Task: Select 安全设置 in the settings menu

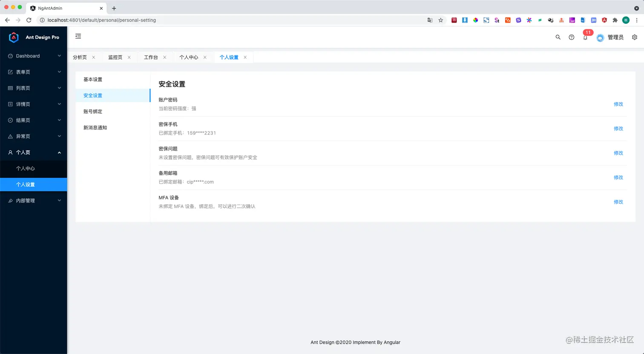Action: pos(113,96)
